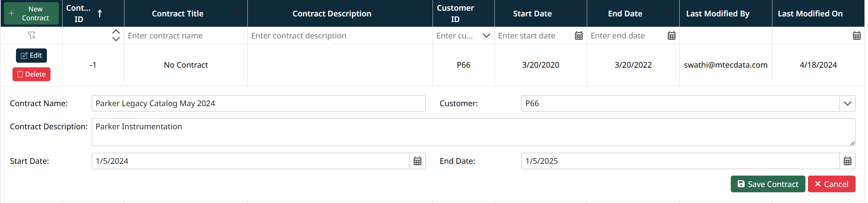Open calendar in End Date filter row
Image resolution: width=868 pixels, height=203 pixels.
[671, 36]
